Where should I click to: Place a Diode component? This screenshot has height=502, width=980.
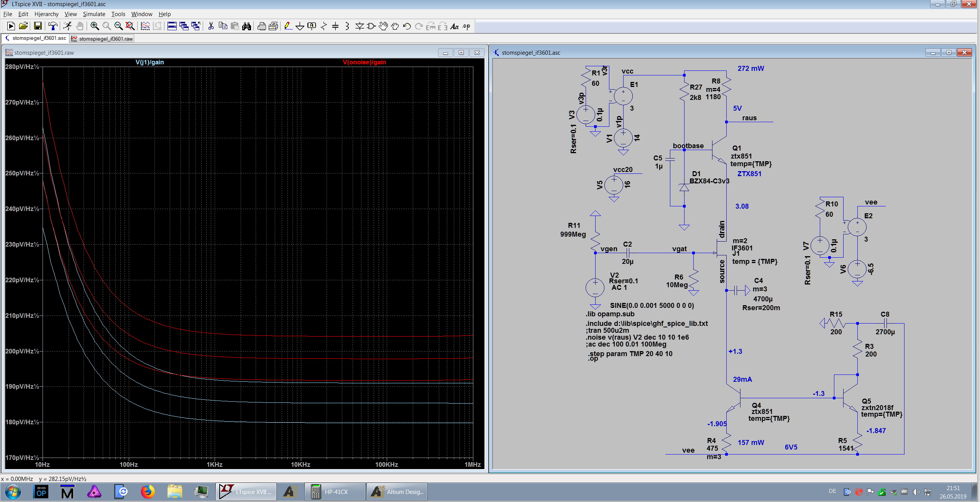click(359, 26)
